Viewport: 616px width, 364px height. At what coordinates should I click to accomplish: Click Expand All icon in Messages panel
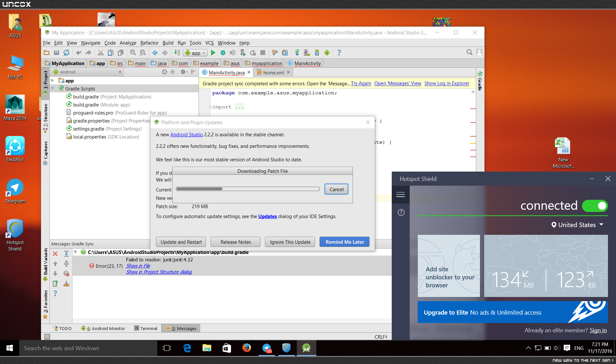pyautogui.click(x=66, y=254)
